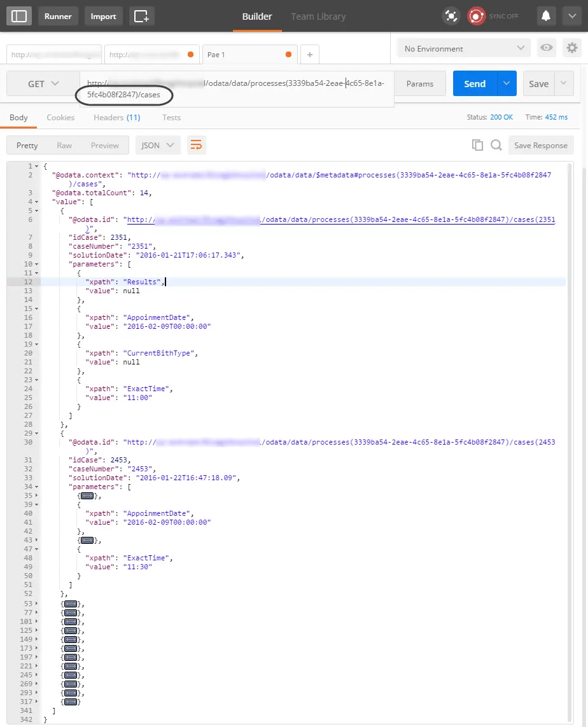Toggle line wrap icon in response
The width and height of the screenshot is (588, 727).
pos(196,145)
